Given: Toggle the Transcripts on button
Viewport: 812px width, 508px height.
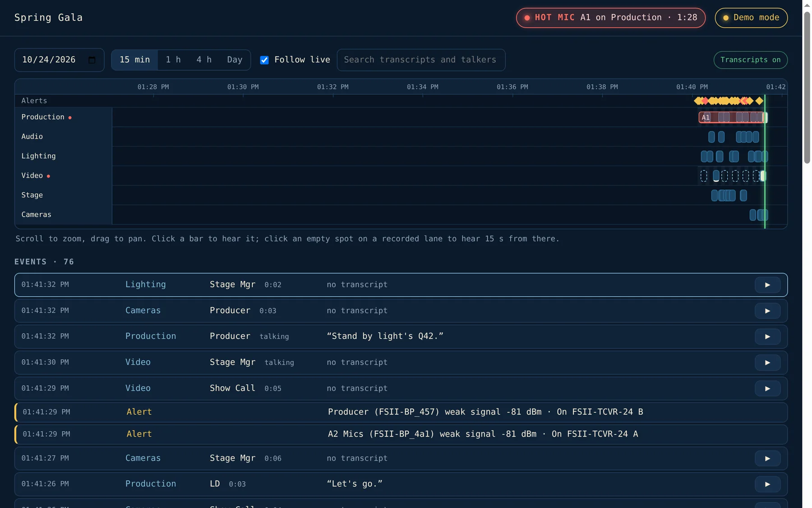Looking at the screenshot, I should point(750,60).
